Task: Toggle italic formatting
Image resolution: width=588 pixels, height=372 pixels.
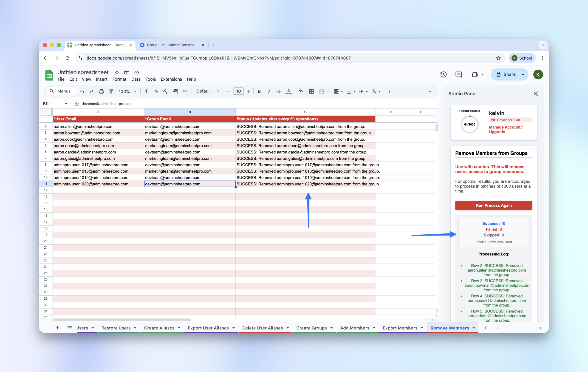Action: coord(269,91)
